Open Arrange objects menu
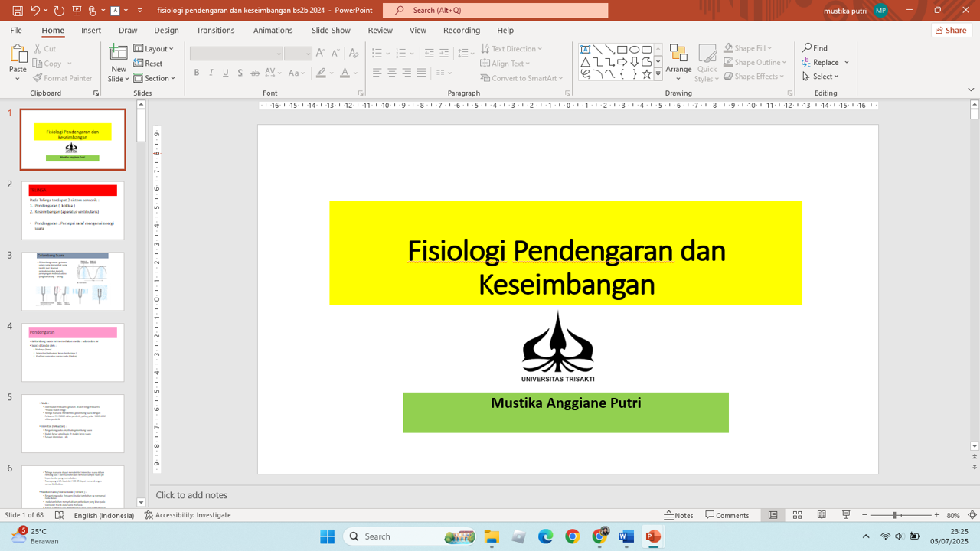The width and height of the screenshot is (980, 551). (678, 62)
